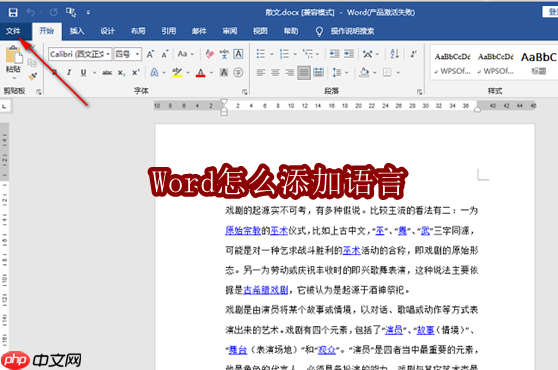Toggle superscript formatting

coord(136,73)
